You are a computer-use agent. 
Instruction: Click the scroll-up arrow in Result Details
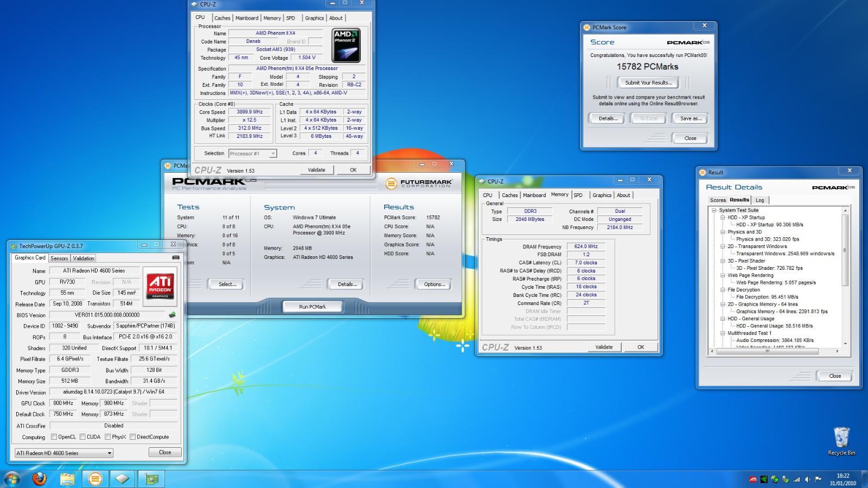845,210
